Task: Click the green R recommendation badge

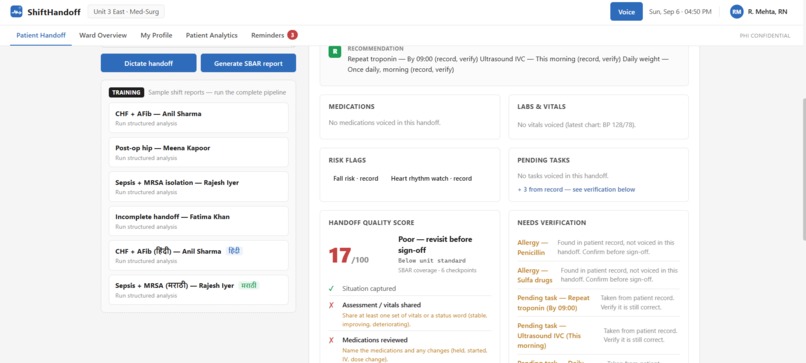Action: click(335, 51)
